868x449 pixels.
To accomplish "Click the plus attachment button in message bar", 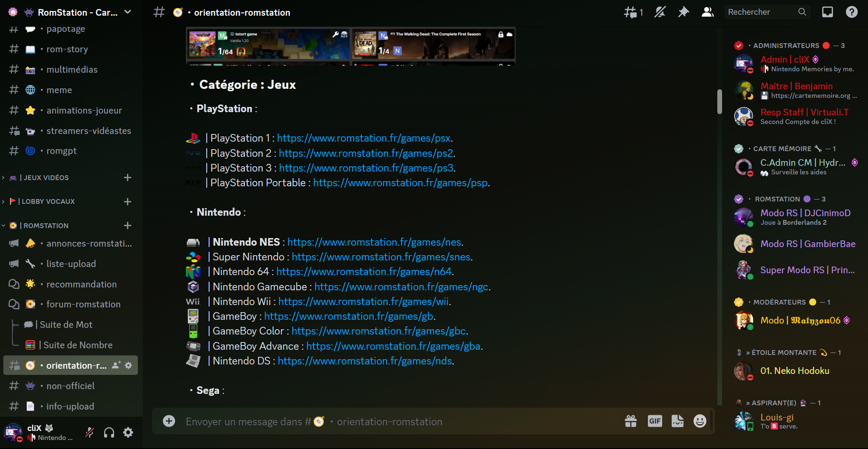I will tap(169, 421).
